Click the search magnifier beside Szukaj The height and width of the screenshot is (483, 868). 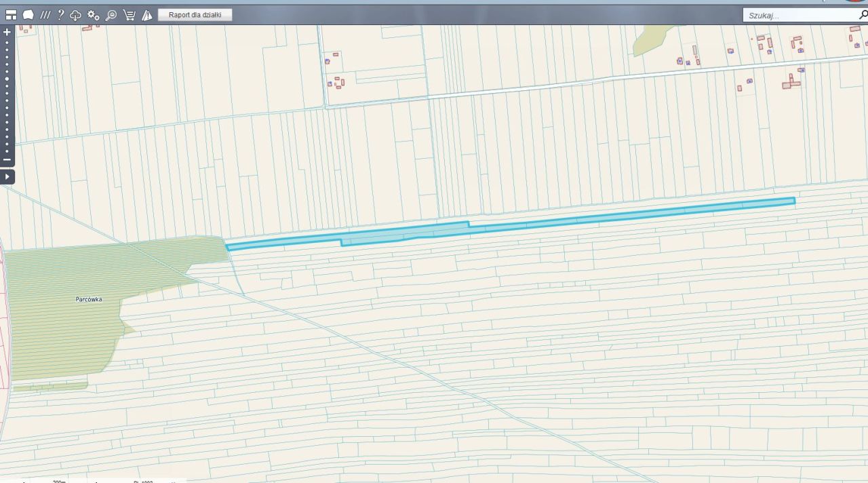click(x=863, y=15)
